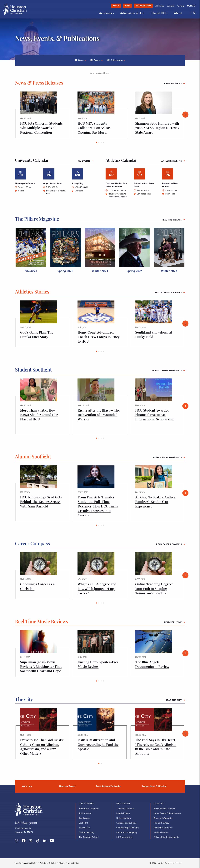Click Press Releases Publication in See Also bar
The image size is (200, 868).
108,786
